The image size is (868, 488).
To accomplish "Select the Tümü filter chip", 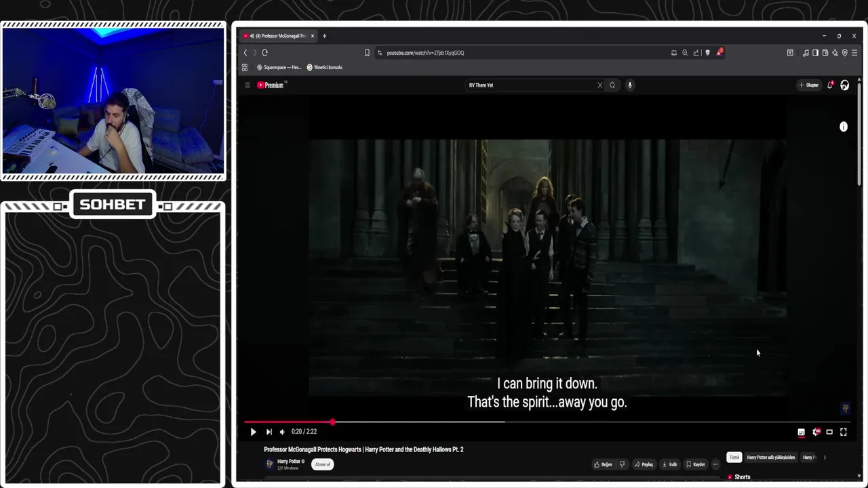I will pyautogui.click(x=734, y=457).
